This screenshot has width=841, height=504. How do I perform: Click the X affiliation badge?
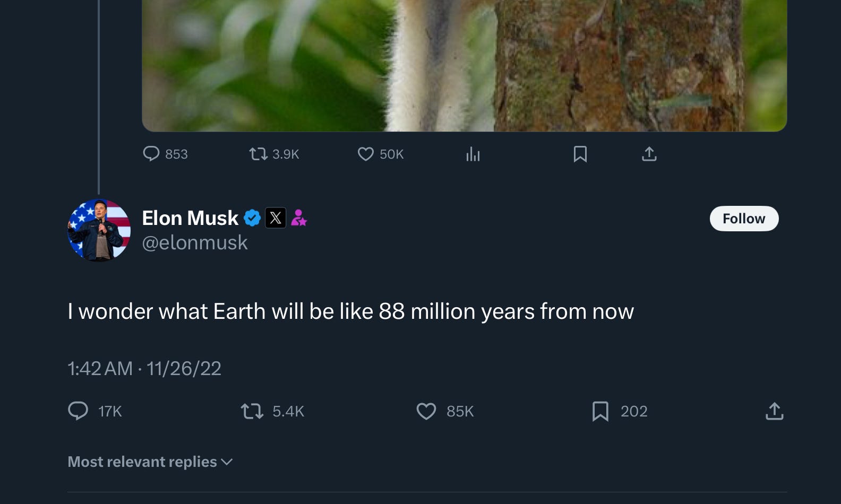[x=276, y=218]
